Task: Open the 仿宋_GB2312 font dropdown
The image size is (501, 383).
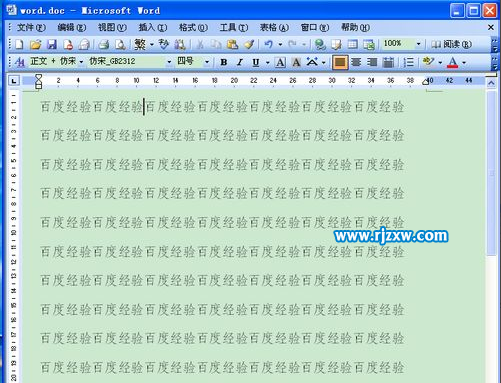Action: (x=169, y=62)
